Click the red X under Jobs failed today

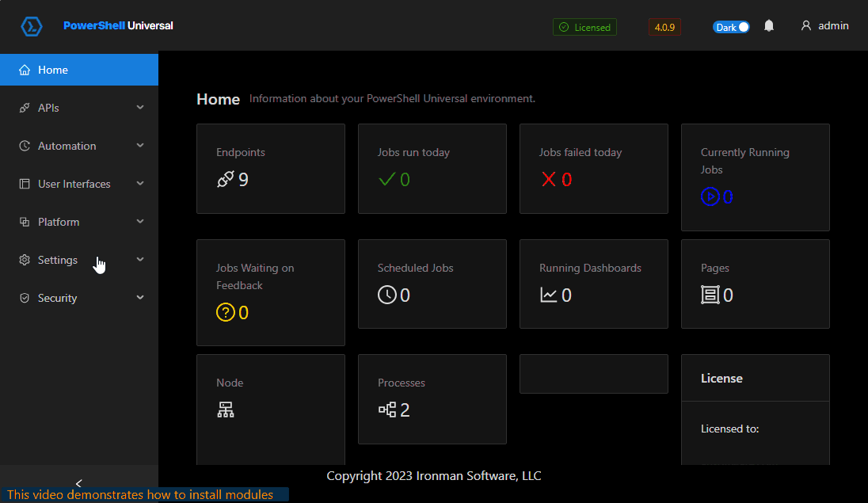pos(549,179)
